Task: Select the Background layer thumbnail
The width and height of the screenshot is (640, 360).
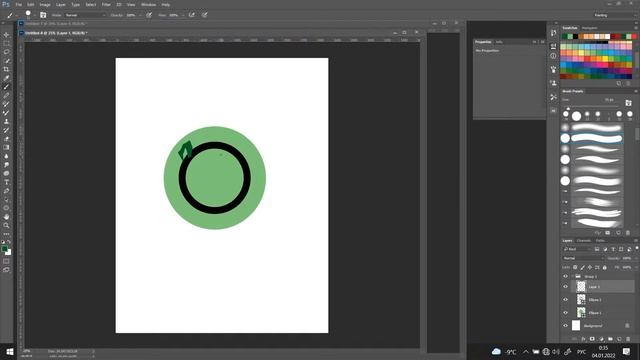Action: (576, 325)
